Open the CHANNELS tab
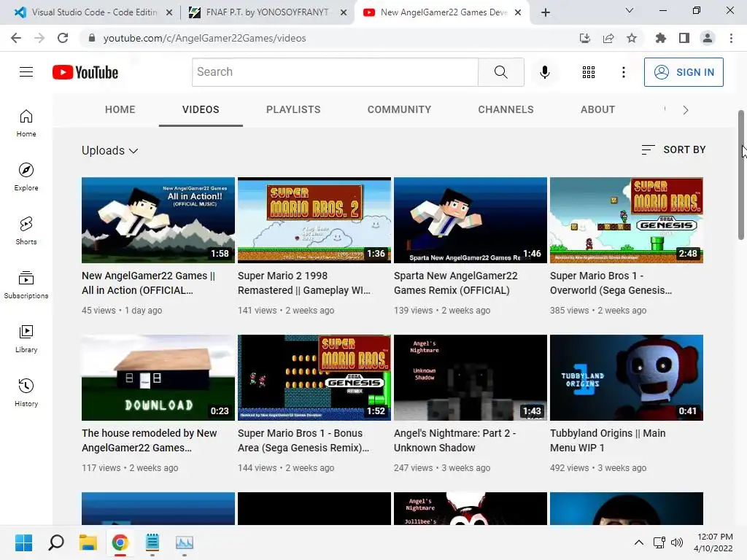 506,109
